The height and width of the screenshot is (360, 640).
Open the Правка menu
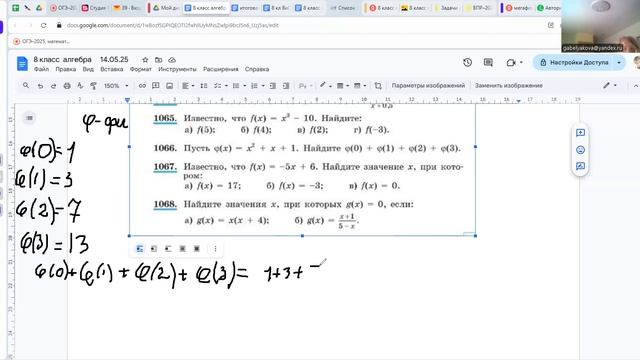[x=66, y=69]
